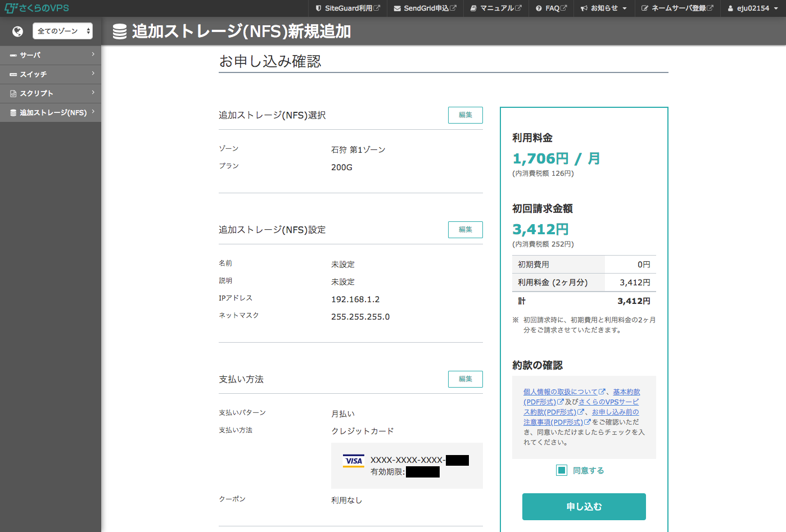Select スイッチ in the sidebar
This screenshot has width=786, height=532.
point(51,74)
